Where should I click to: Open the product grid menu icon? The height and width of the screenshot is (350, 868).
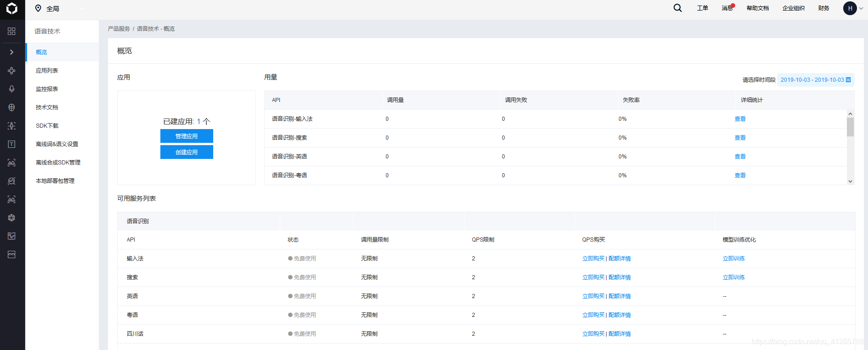pyautogui.click(x=12, y=31)
